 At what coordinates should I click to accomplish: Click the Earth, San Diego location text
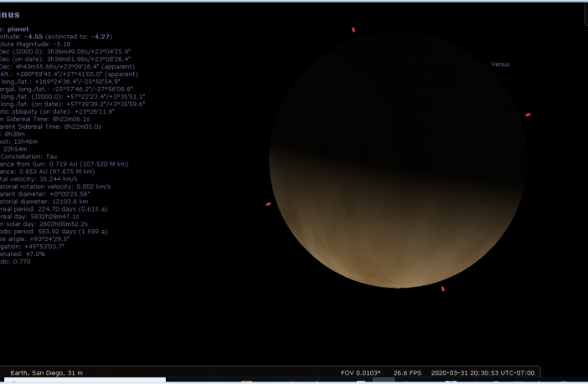[x=46, y=372]
